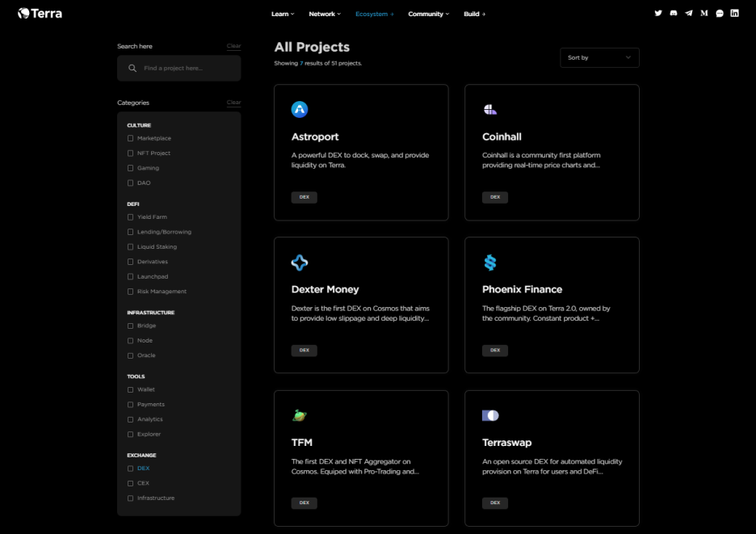This screenshot has height=534, width=756.
Task: Click the Terraswap card description text
Action: tap(552, 466)
